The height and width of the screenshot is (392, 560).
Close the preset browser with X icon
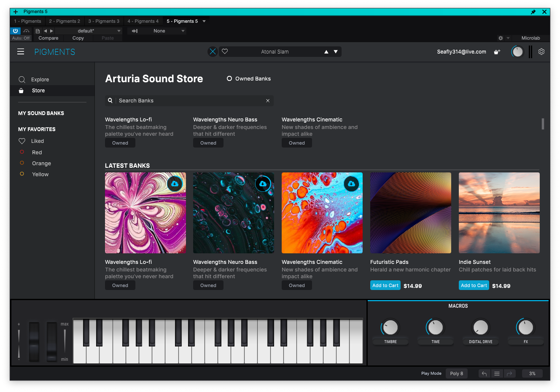tap(213, 51)
